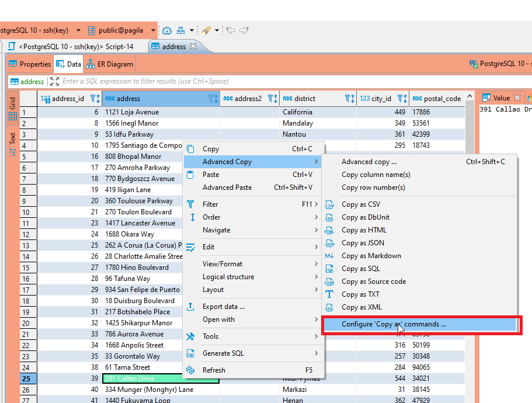The image size is (532, 403).
Task: Select Copy as Markdown option
Action: 419,256
